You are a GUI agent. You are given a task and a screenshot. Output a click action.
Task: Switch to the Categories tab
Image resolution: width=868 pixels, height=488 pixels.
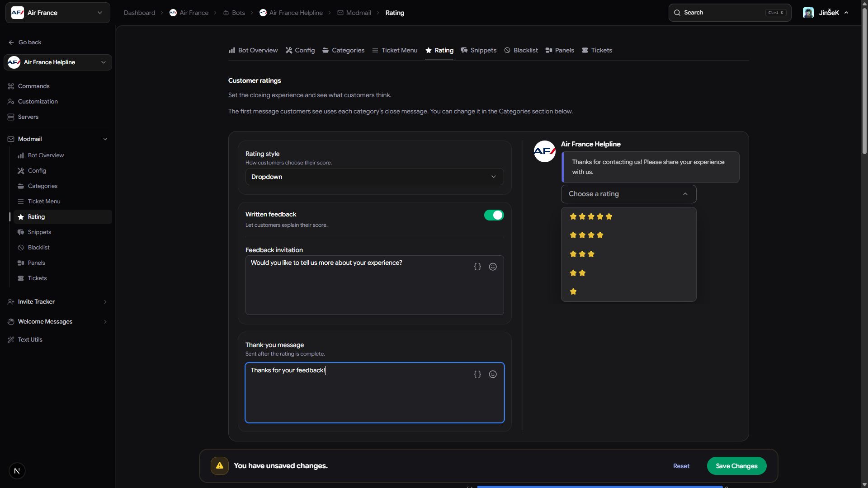(x=344, y=51)
